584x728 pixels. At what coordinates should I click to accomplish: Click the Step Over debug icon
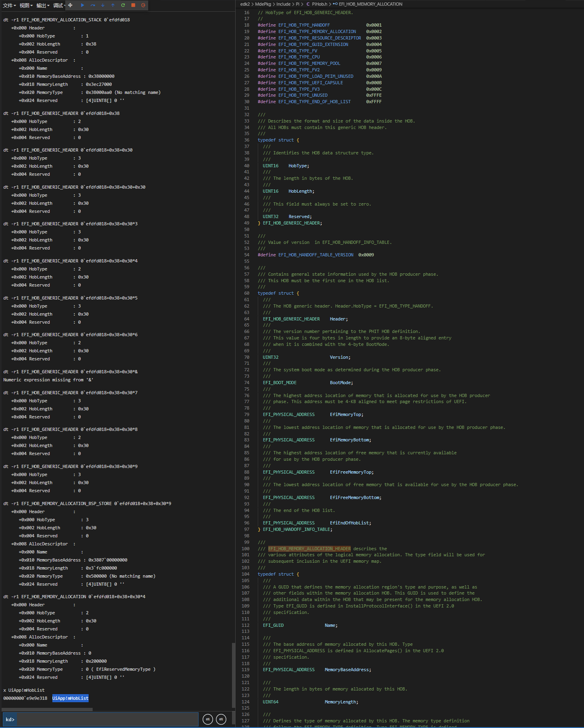[x=93, y=5]
